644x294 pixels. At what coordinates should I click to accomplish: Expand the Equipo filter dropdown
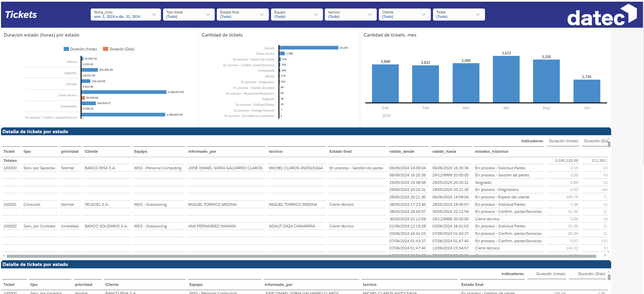[297, 15]
